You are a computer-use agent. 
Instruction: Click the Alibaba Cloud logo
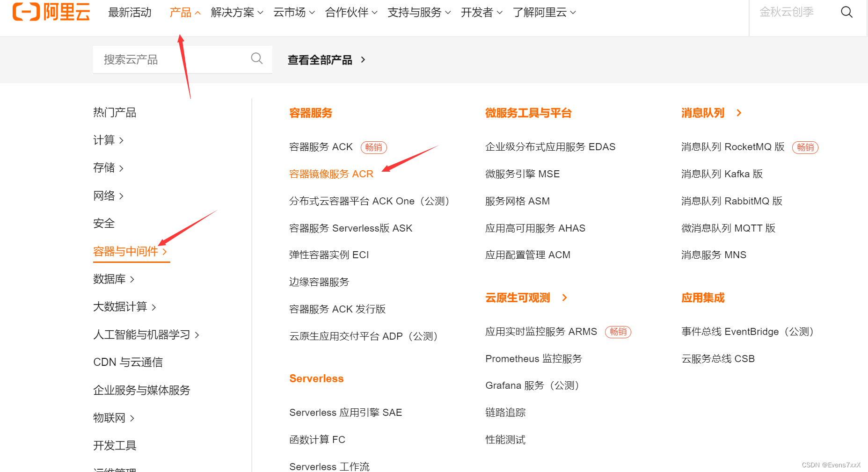pos(51,12)
